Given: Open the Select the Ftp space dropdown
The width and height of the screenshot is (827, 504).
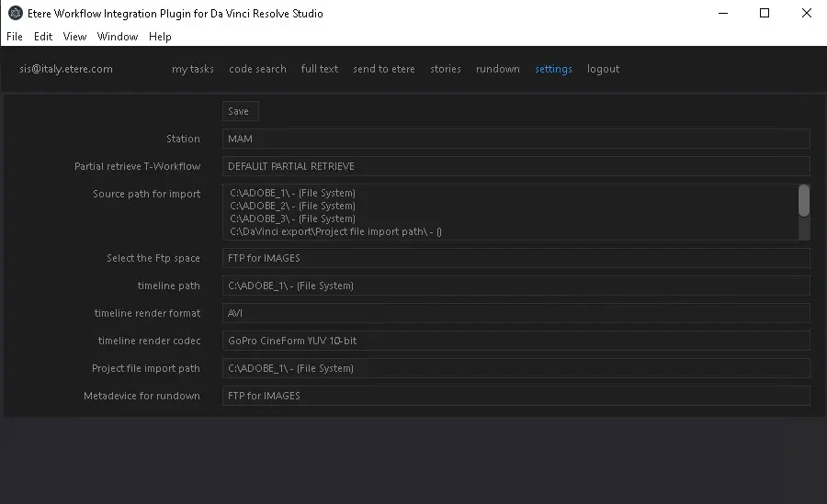Looking at the screenshot, I should (515, 258).
